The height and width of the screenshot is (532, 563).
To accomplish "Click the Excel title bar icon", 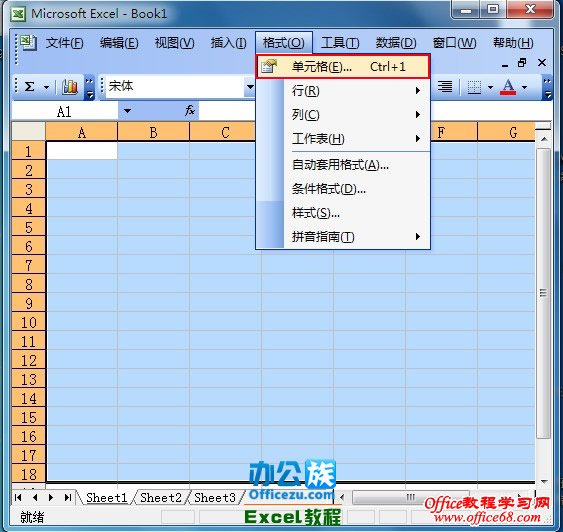I will click(18, 14).
